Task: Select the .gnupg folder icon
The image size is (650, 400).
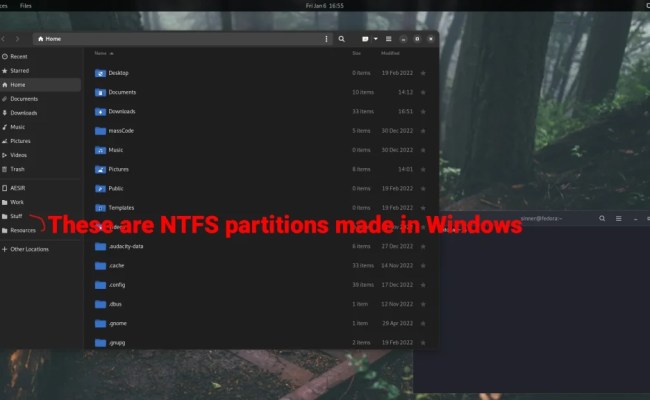Action: click(x=100, y=343)
